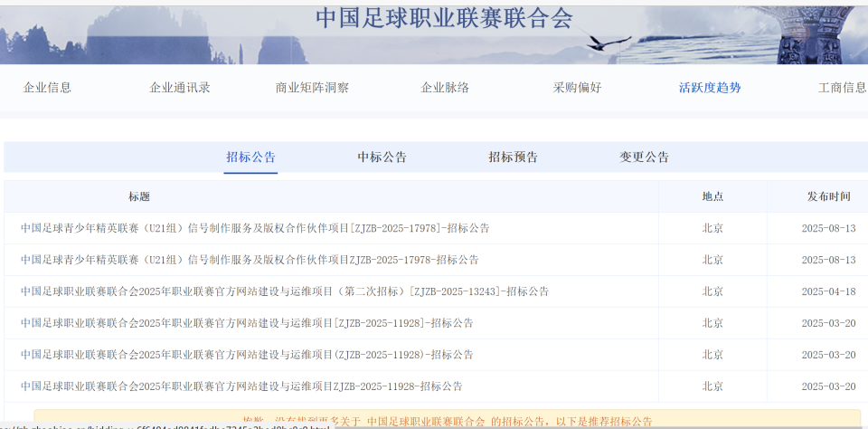The height and width of the screenshot is (429, 868).
Task: Open U21组 announcement with bracketed [ZJZB-2025-17978]
Action: coord(255,228)
